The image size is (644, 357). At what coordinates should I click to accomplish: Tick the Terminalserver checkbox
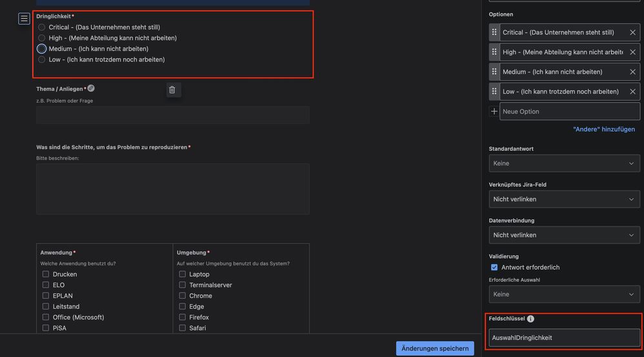pos(183,285)
